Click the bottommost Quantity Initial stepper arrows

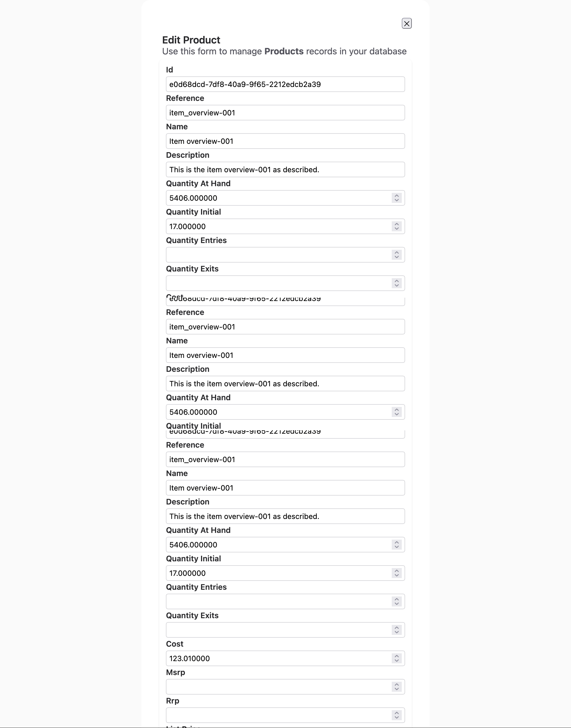coord(396,573)
